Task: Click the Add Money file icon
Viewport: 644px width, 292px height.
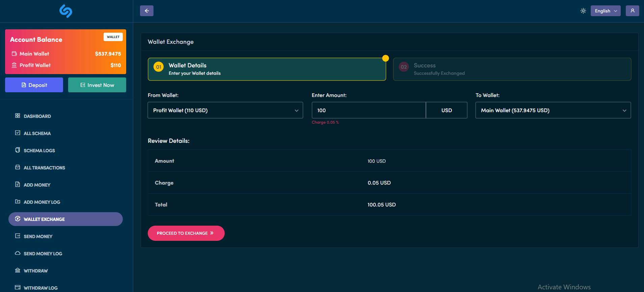Action: coord(18,185)
